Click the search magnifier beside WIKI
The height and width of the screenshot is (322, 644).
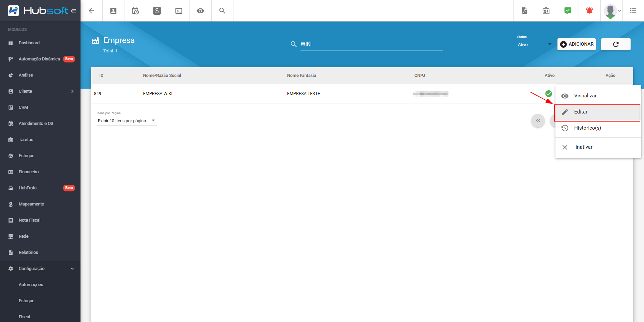(293, 44)
